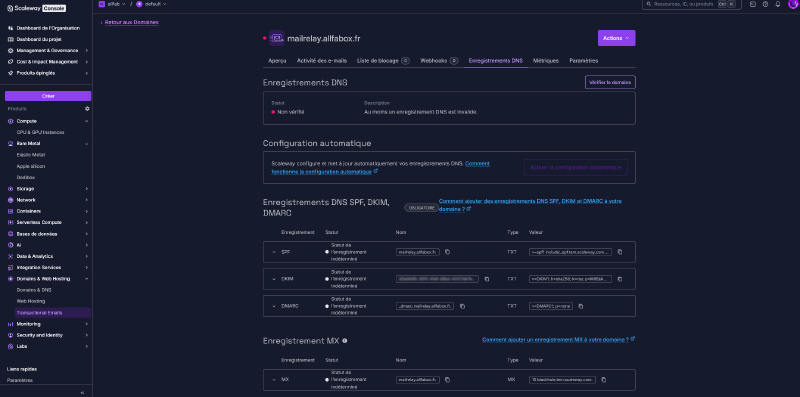Viewport: 800px width, 397px height.
Task: Collapse the Bare Metal section
Action: (x=48, y=143)
